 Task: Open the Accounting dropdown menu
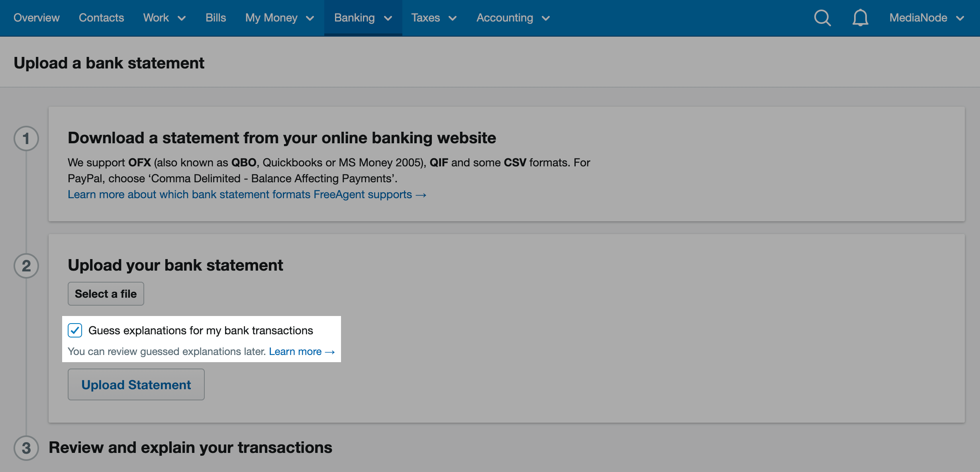pos(512,18)
